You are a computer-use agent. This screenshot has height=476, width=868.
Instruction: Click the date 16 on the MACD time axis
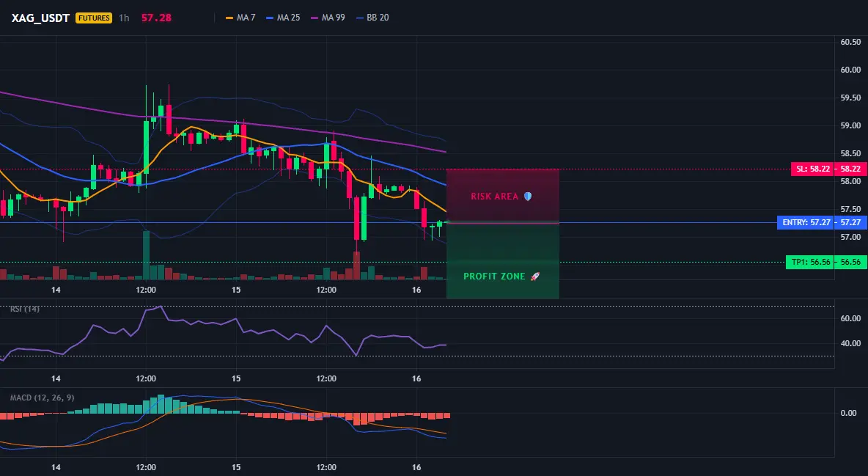(x=416, y=467)
